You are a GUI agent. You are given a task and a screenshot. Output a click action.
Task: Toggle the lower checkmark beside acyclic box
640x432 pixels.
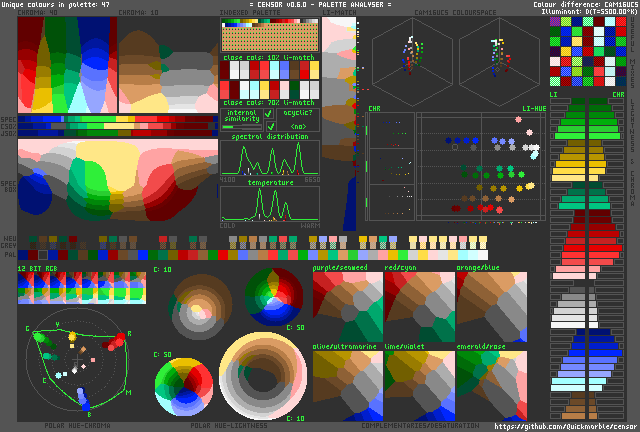[270, 127]
